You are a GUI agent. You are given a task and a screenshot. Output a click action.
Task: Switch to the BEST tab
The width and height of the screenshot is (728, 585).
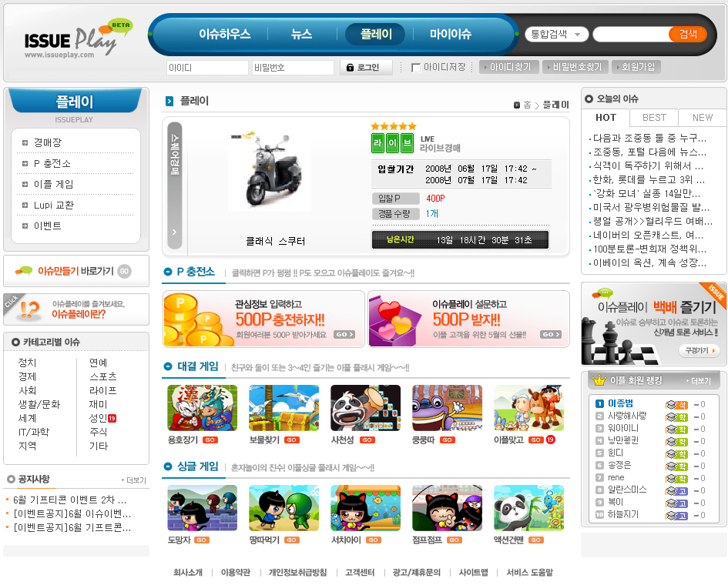(x=654, y=118)
